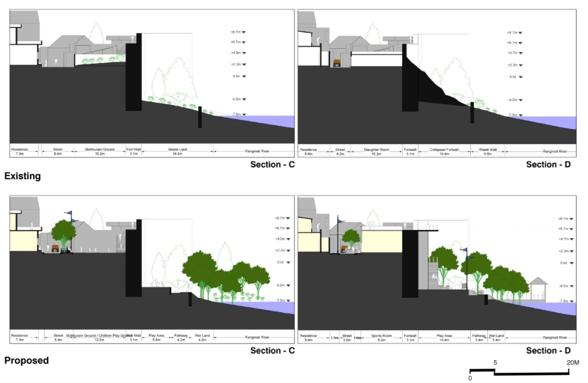Click the flag icon atop the proposed Section C residence

(x=70, y=212)
